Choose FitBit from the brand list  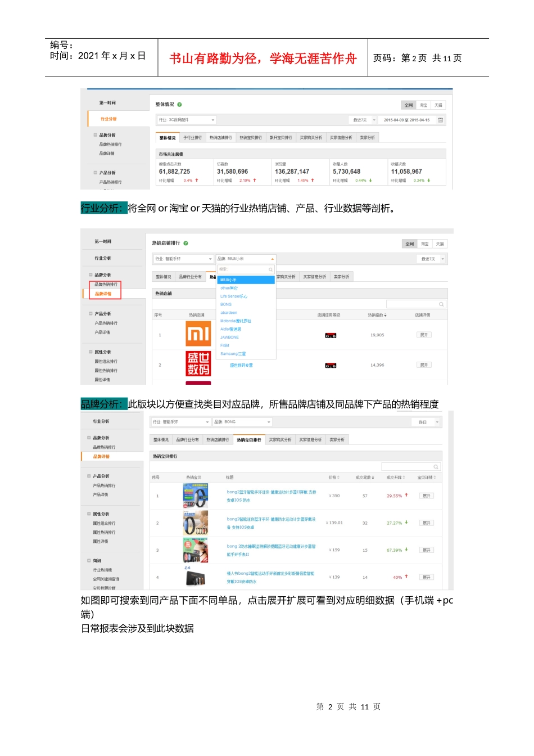(x=225, y=345)
